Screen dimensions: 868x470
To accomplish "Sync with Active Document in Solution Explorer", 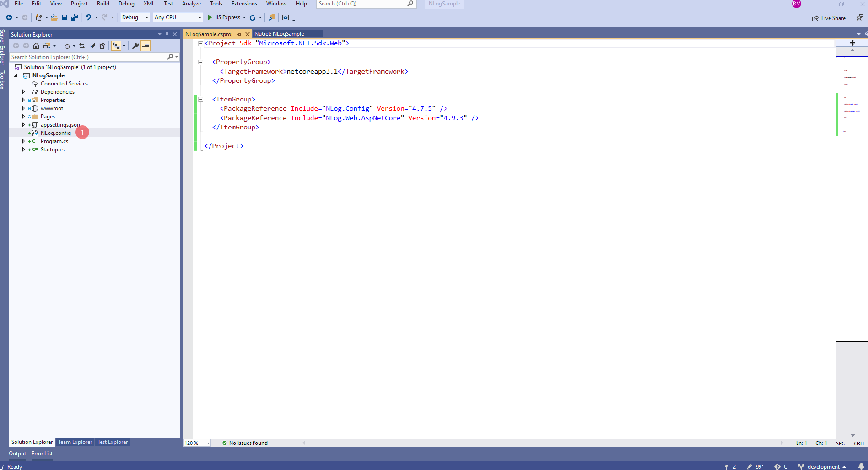I will click(82, 46).
